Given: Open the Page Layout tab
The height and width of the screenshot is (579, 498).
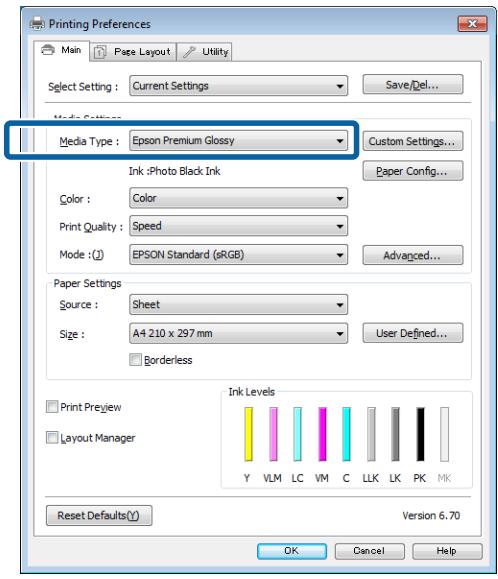Looking at the screenshot, I should click(x=133, y=52).
